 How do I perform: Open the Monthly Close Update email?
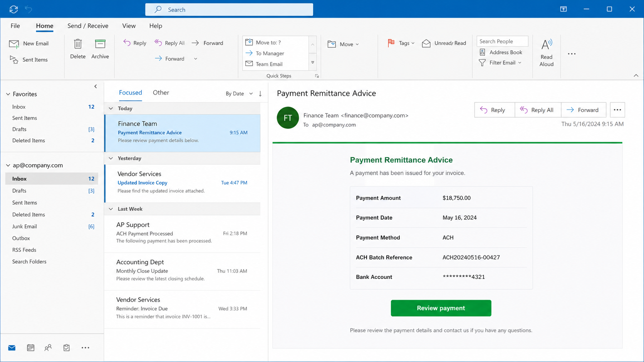point(182,272)
